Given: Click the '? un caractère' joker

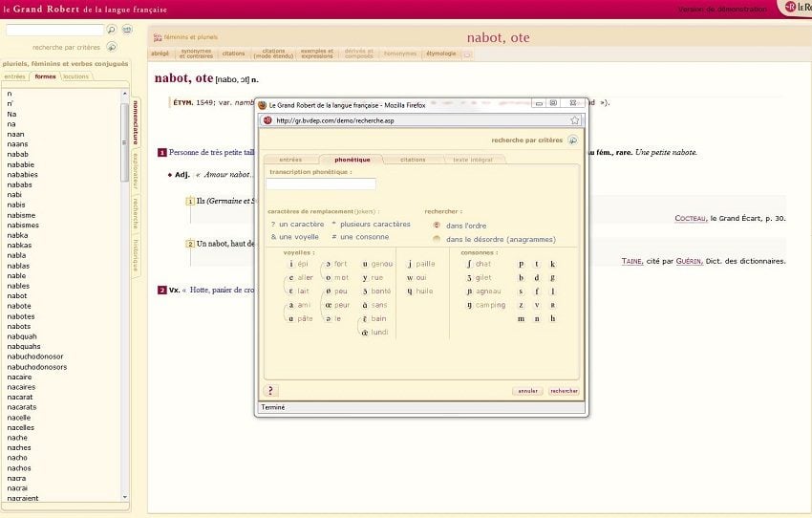Looking at the screenshot, I should [297, 225].
